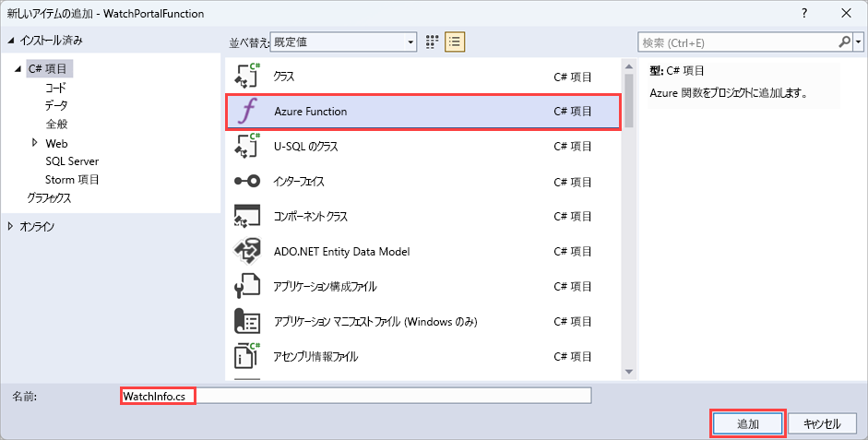Switch to medium icons list view

pyautogui.click(x=455, y=42)
